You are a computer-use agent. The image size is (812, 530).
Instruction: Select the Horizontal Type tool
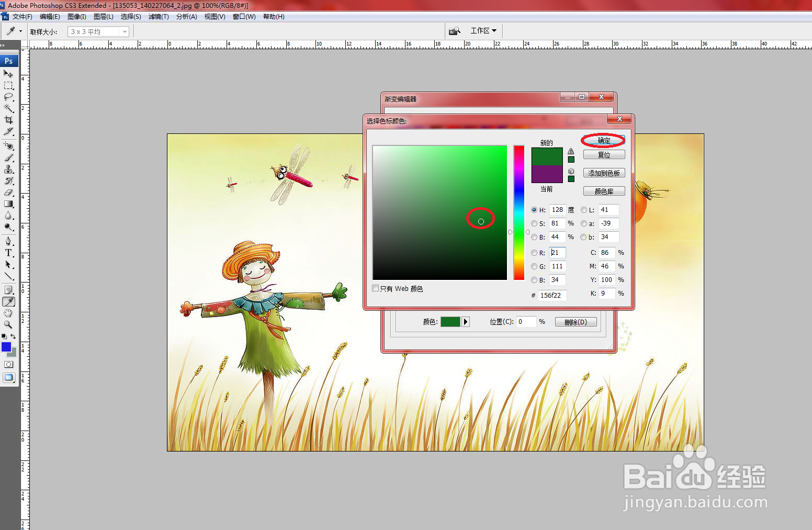(x=8, y=253)
